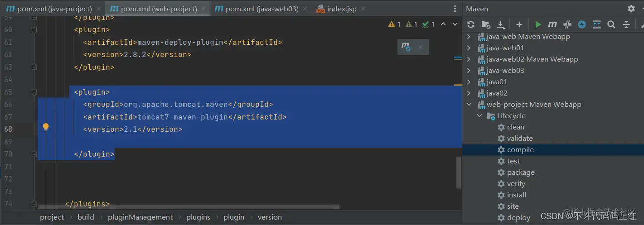
Task: Click the lightbulb quick-fix icon
Action: tap(46, 127)
